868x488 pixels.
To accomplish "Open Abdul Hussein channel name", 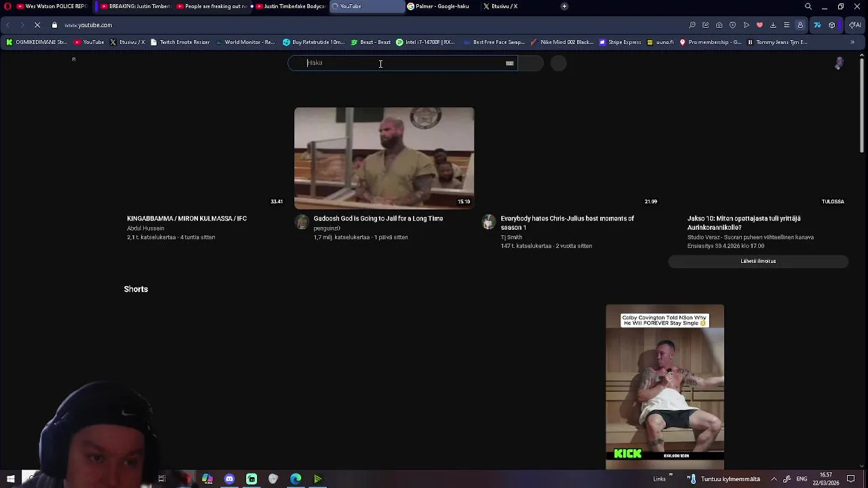I will pos(145,228).
